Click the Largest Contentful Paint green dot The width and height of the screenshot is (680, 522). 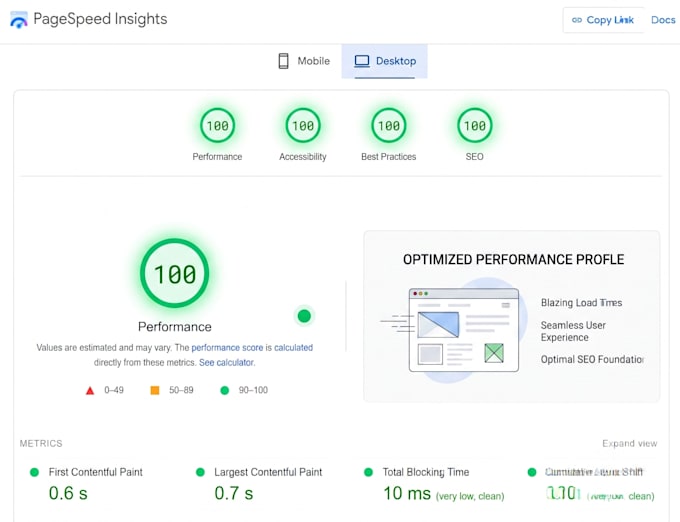[200, 472]
